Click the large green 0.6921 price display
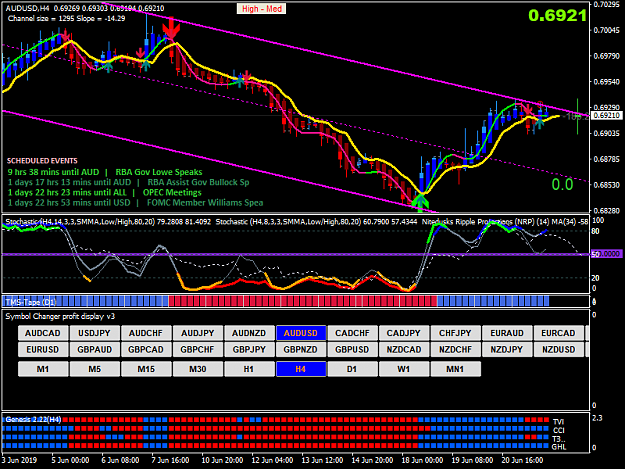Image resolution: width=625 pixels, height=469 pixels. 557,16
